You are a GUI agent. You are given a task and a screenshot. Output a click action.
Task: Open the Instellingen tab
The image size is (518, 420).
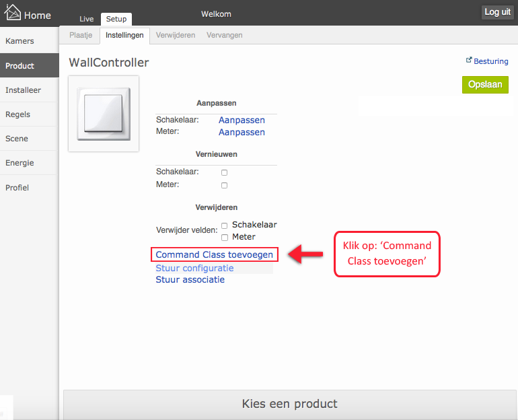(x=124, y=36)
